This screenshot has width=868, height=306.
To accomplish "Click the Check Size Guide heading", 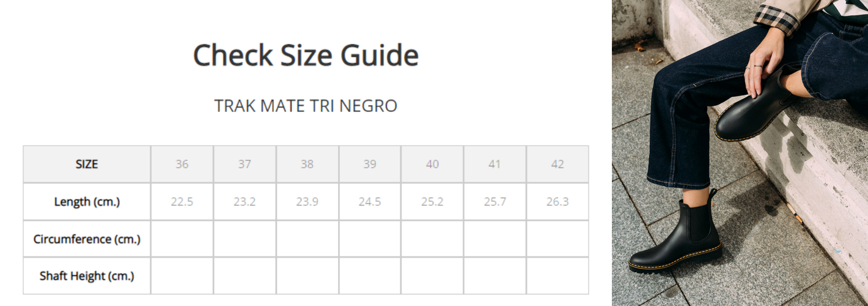I will (x=306, y=55).
